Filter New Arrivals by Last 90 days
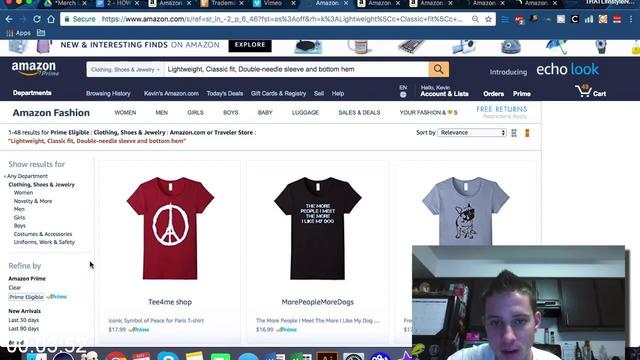This screenshot has width=640, height=360. (x=24, y=329)
